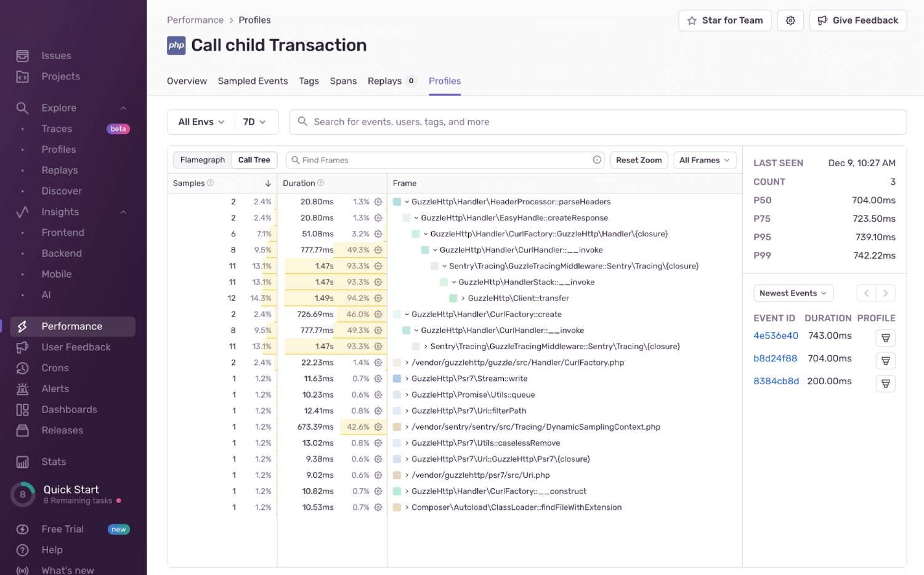Open Crons from the sidebar

(22, 368)
